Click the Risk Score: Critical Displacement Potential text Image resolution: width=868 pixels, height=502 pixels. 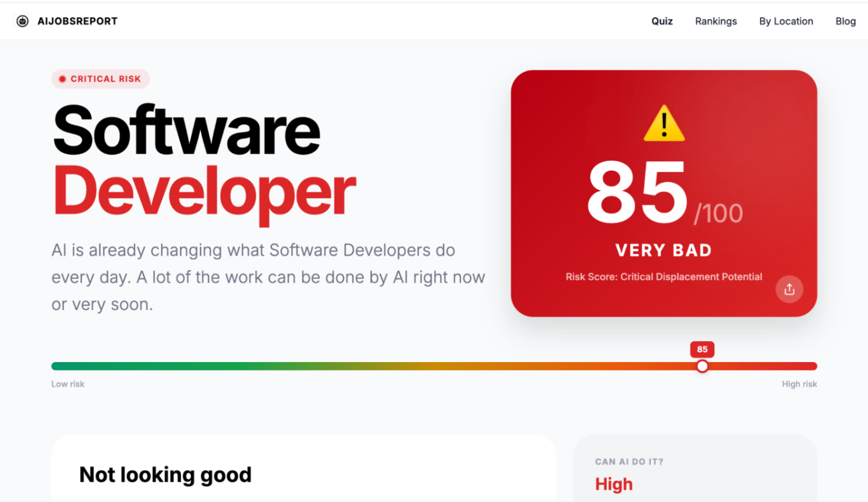point(663,277)
